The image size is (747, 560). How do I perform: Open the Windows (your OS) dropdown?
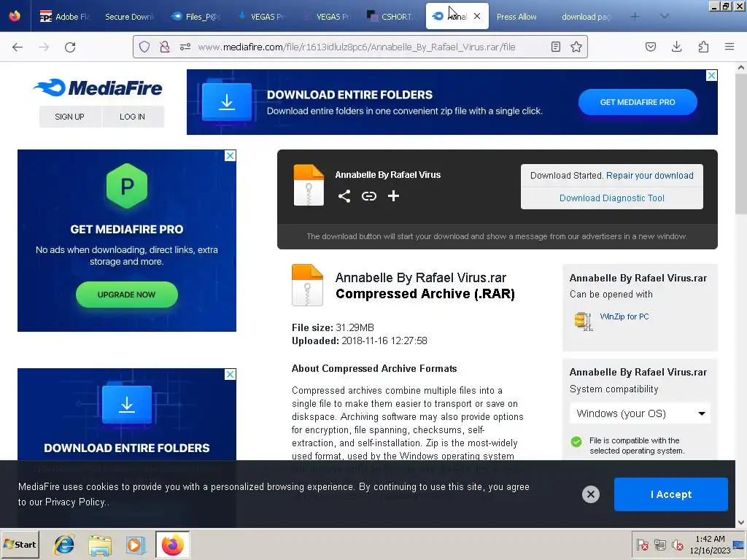click(x=640, y=413)
